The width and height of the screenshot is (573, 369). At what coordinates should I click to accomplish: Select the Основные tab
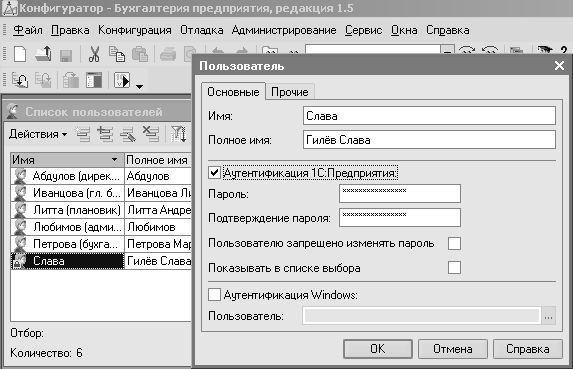[233, 92]
